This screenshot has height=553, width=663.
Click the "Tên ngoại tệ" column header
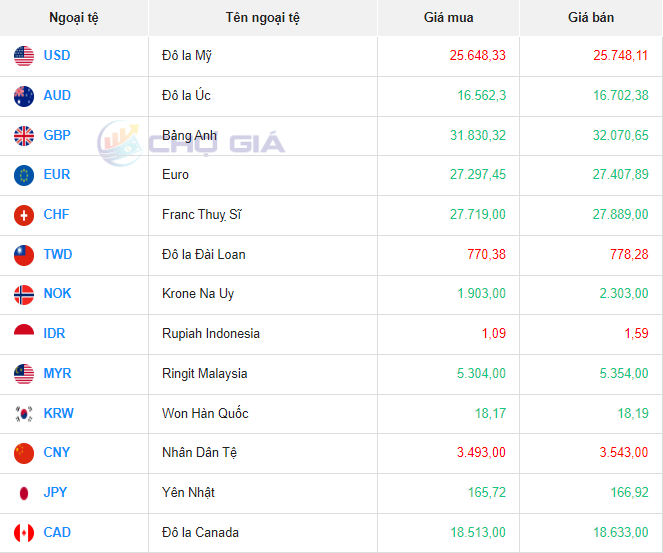[262, 18]
